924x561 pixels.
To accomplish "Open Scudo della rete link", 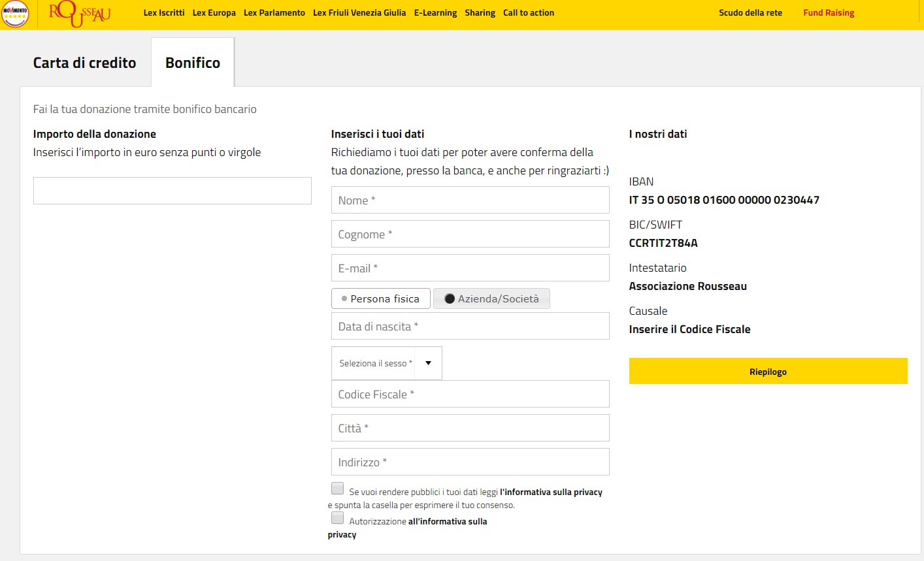I will (750, 12).
